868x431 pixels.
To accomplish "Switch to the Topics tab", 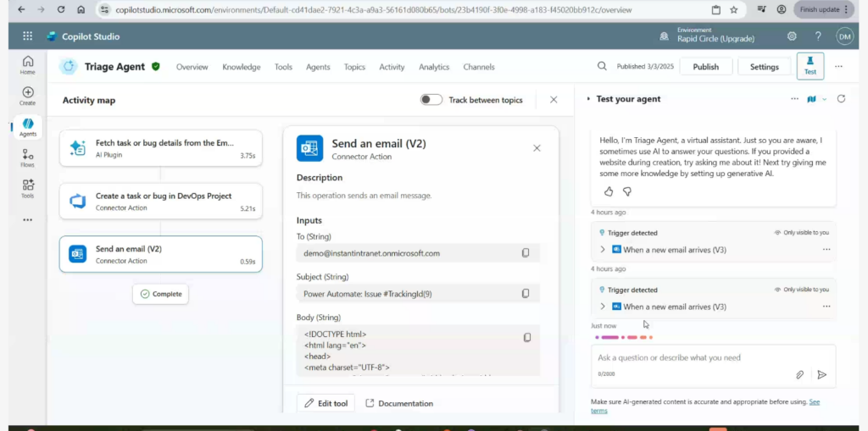I will tap(354, 67).
